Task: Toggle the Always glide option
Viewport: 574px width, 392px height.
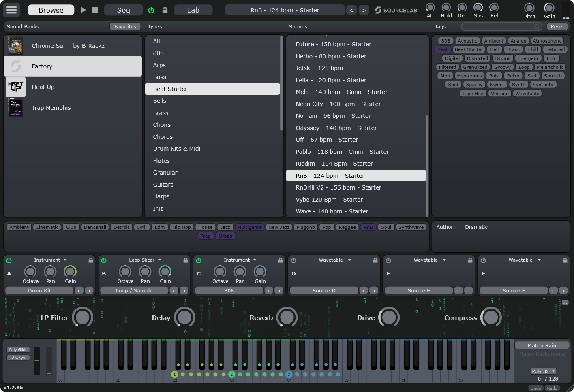Action: pyautogui.click(x=18, y=358)
